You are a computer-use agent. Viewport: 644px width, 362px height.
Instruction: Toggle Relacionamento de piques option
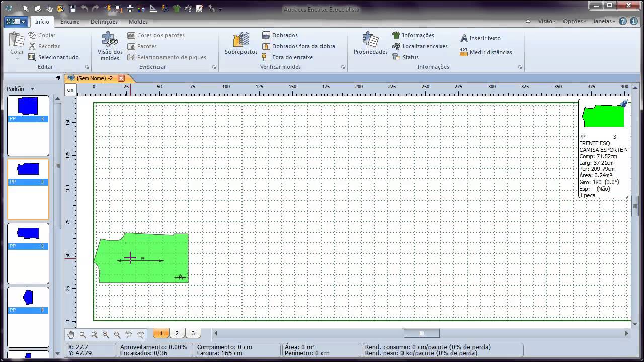(x=167, y=57)
